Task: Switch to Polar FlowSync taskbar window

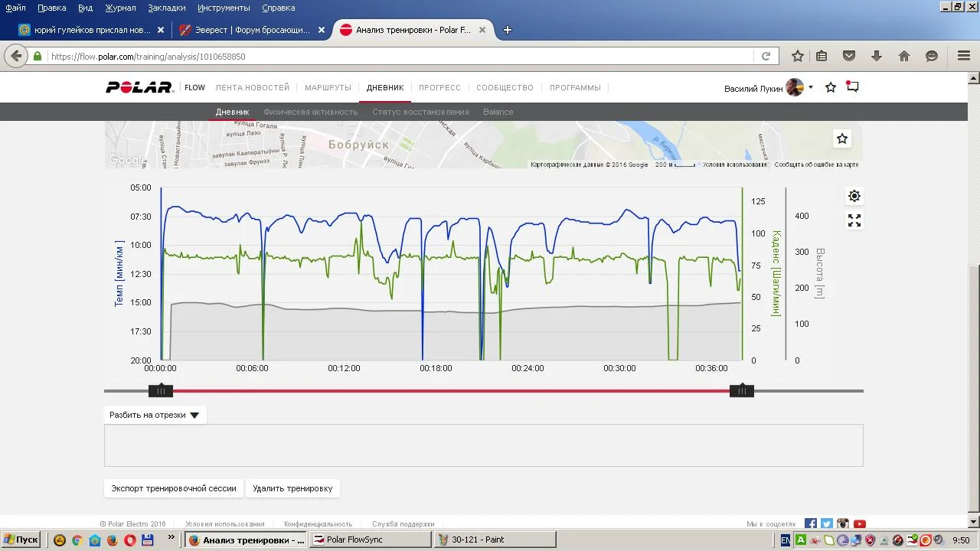Action: (371, 540)
